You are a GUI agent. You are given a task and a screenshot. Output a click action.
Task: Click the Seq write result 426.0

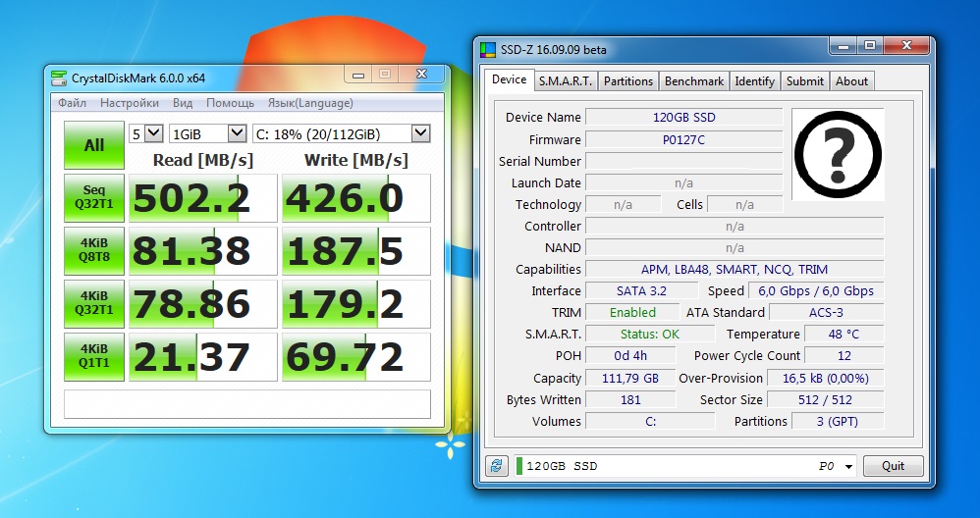coord(356,198)
